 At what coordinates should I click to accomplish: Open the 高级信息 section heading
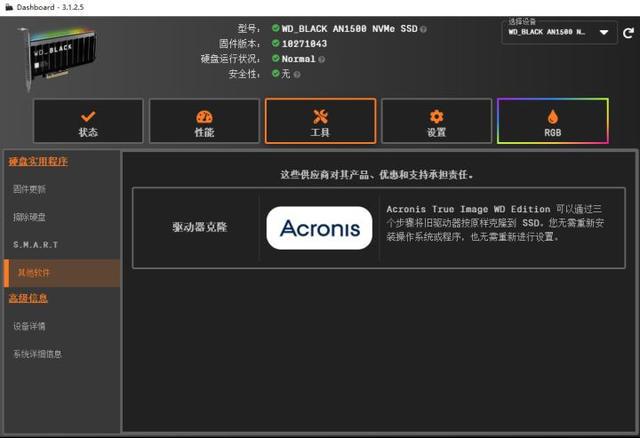pyautogui.click(x=28, y=298)
